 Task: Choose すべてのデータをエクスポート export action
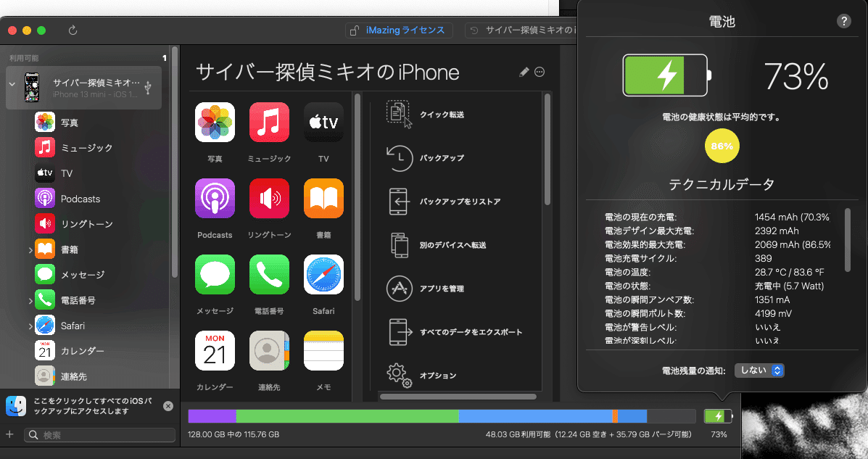[x=455, y=332]
